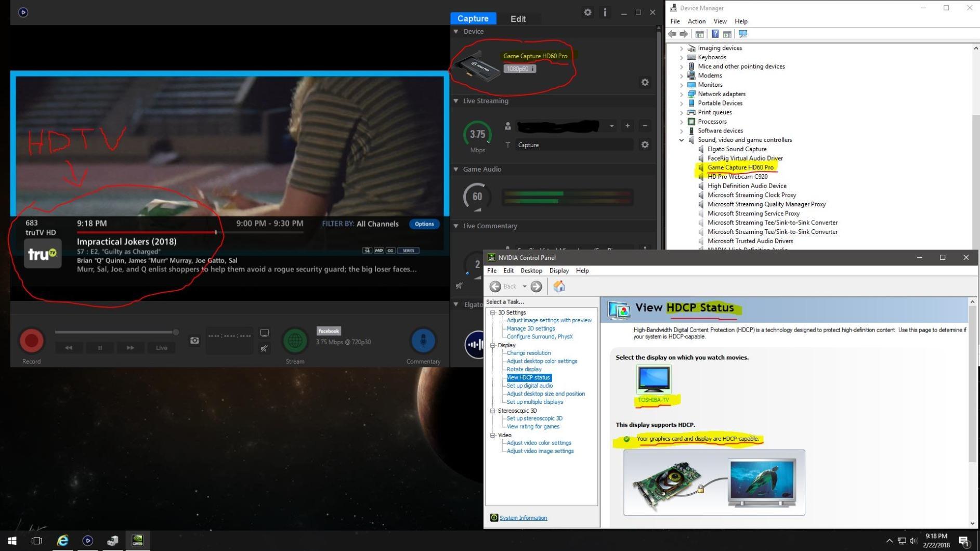Viewport: 980px width, 551px height.
Task: Expand Network adapters in Device Manager
Action: click(x=682, y=94)
